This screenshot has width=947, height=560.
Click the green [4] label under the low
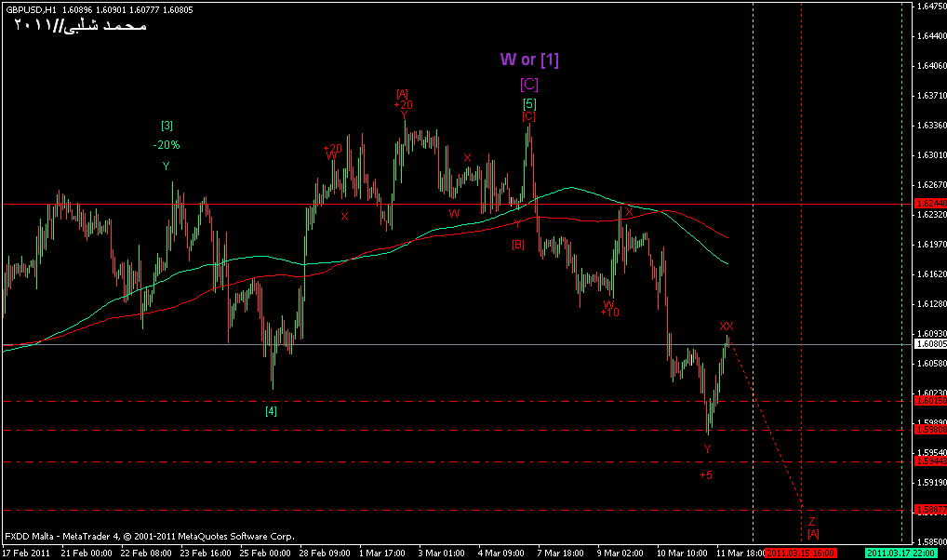[271, 410]
